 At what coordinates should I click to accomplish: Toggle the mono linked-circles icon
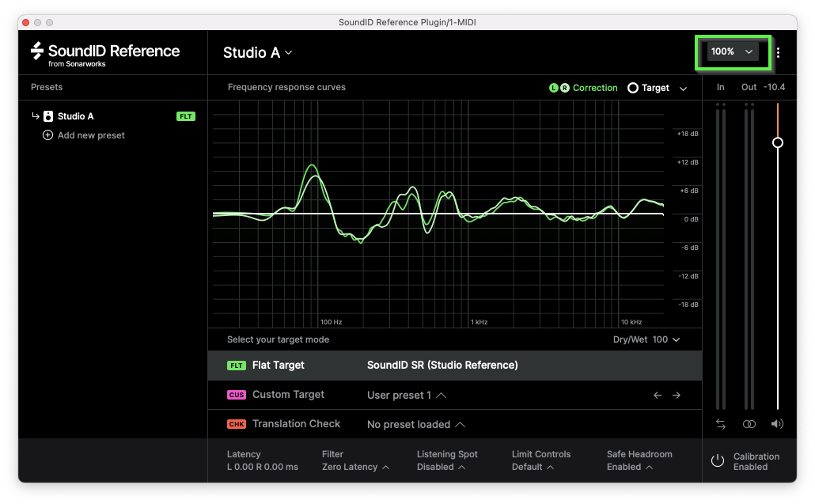pyautogui.click(x=749, y=424)
